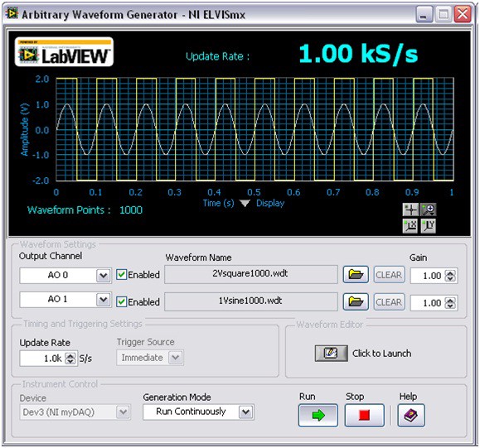
Task: Open the Time (s) display triangle menu
Action: (245, 204)
